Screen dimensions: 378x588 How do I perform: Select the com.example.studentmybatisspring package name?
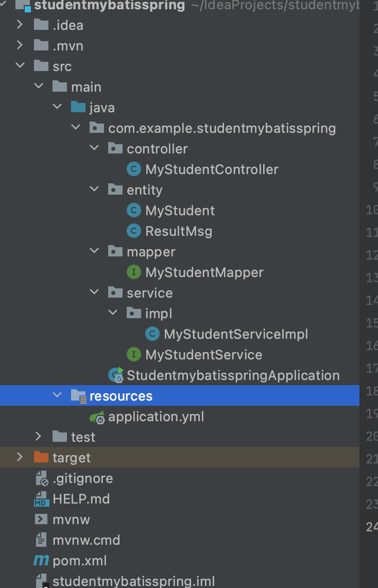click(222, 128)
